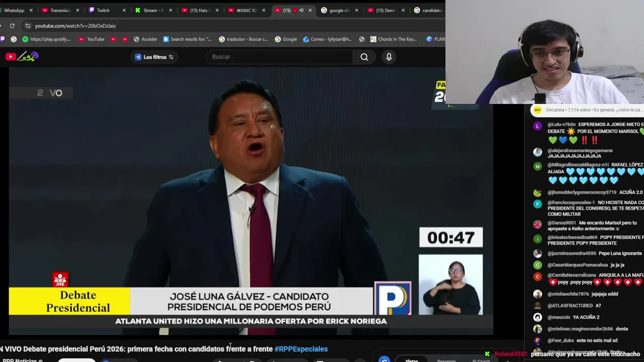Open the Correo bookmark
Image resolution: width=644 pixels, height=362 pixels.
tap(327, 39)
